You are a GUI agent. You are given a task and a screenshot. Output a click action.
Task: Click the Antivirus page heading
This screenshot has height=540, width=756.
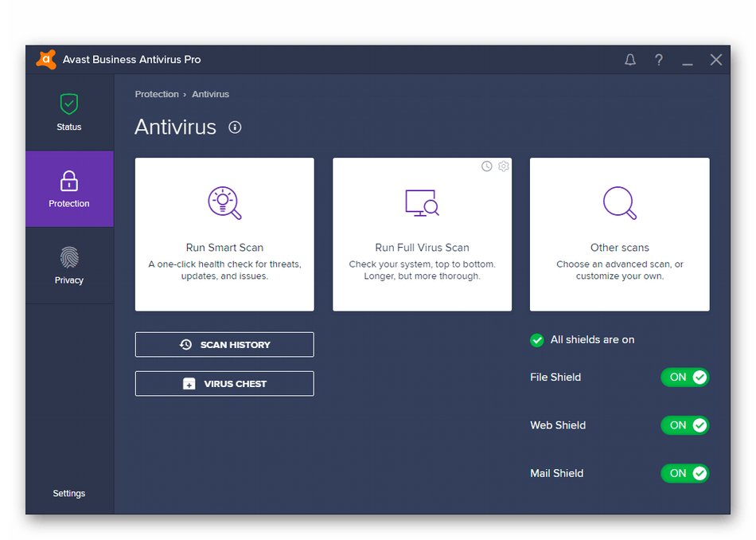176,127
